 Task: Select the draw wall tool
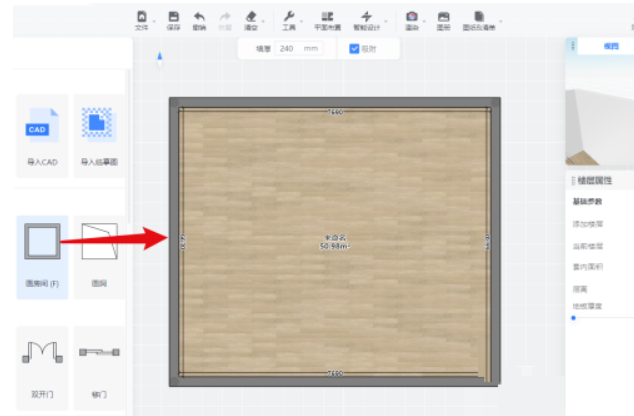tap(99, 257)
